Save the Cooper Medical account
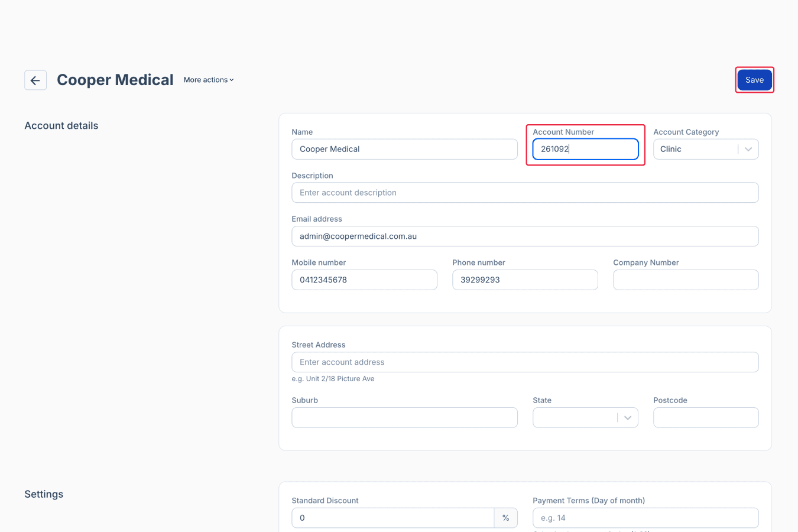The width and height of the screenshot is (798, 532). pos(754,80)
